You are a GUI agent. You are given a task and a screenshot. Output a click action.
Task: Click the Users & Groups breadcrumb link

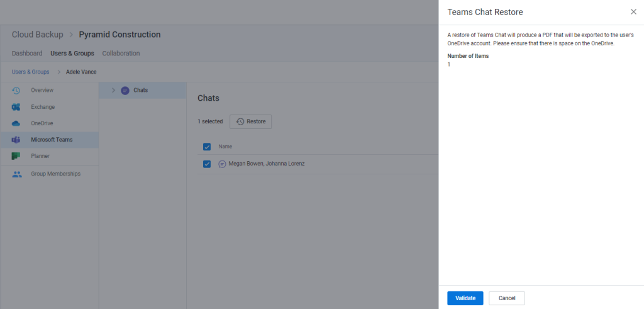click(30, 72)
